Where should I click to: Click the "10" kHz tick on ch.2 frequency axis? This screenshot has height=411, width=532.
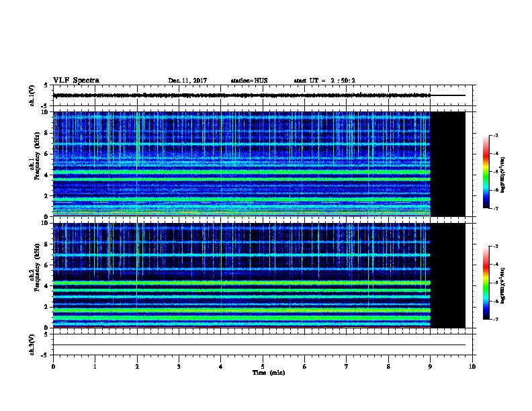[45, 223]
